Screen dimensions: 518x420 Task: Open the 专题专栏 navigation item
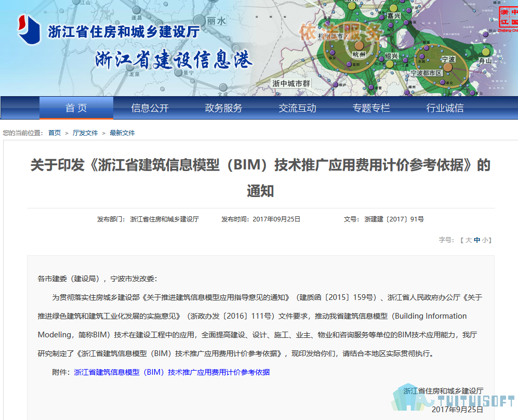371,108
